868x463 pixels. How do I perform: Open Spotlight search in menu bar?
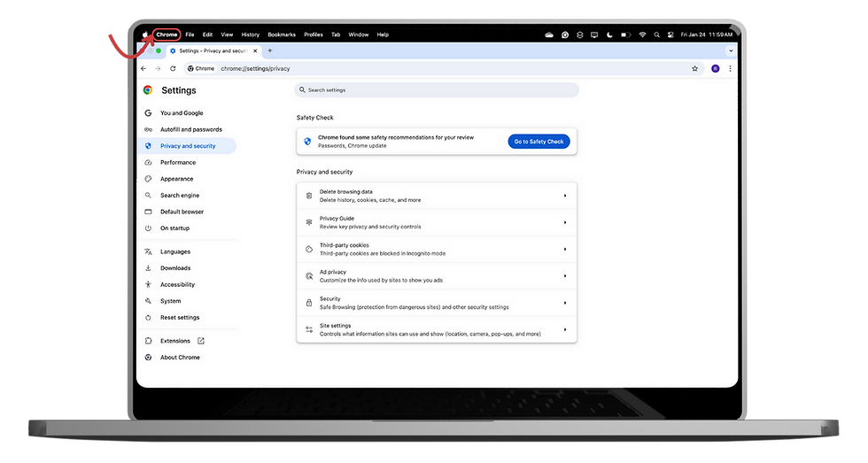point(656,35)
